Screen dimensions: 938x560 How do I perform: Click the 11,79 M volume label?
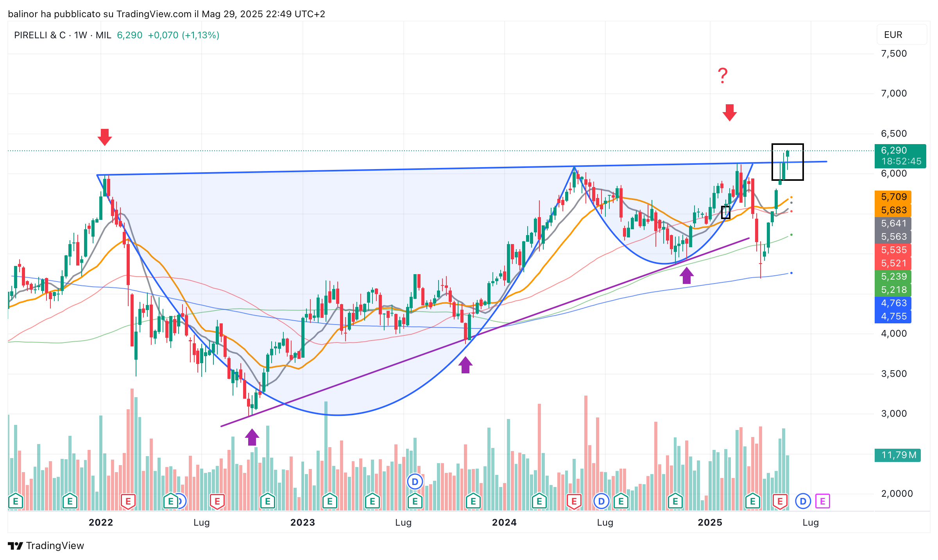898,455
